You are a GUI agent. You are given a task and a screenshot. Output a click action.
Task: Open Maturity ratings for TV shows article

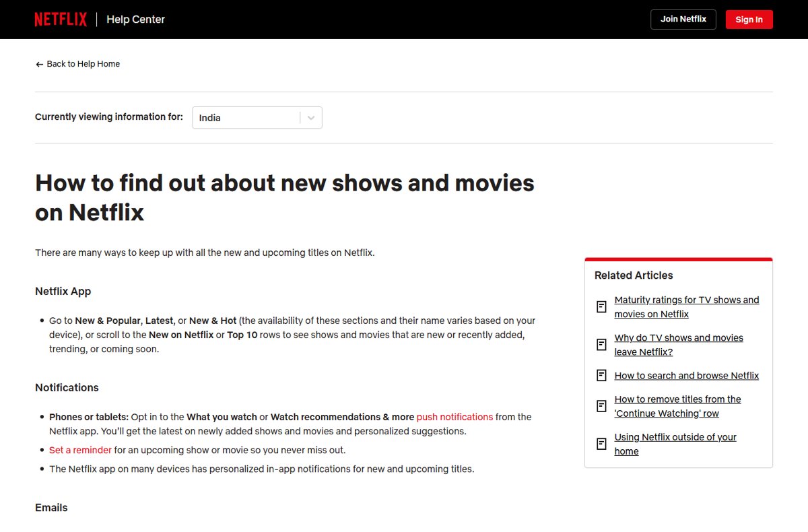686,307
